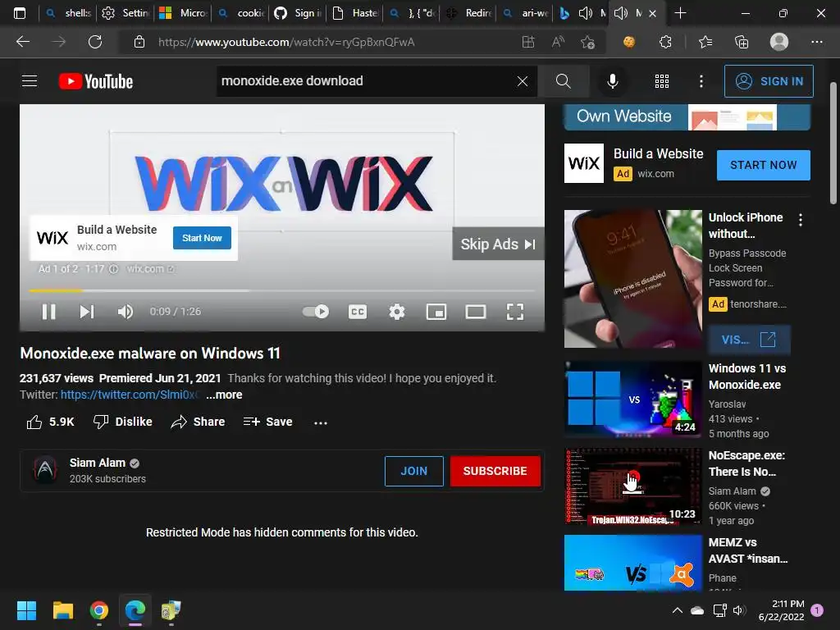Show hidden tray icons chevron
This screenshot has height=630, width=840.
(x=677, y=610)
